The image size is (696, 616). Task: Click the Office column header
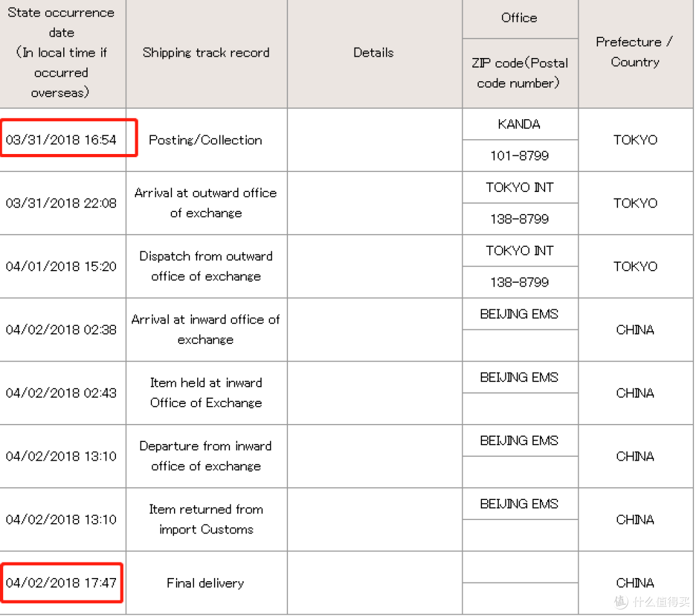pos(519,18)
